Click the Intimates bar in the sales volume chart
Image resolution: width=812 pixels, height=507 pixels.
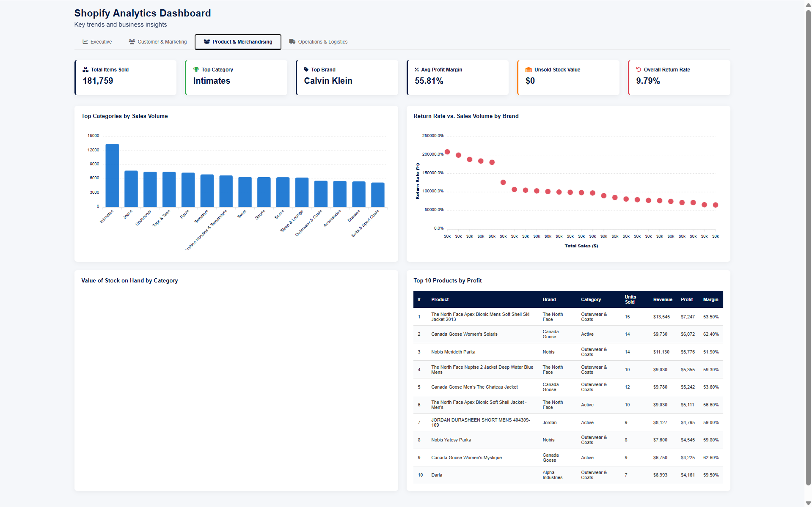112,175
